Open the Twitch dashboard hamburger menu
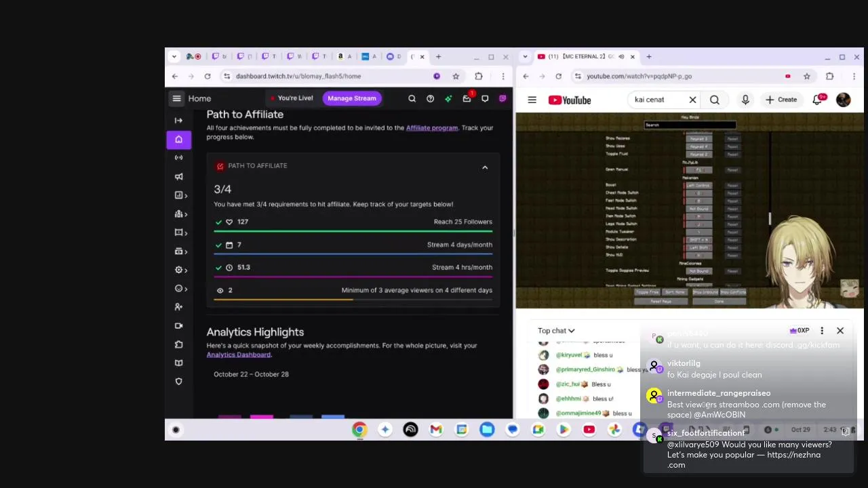The image size is (868, 488). (176, 98)
